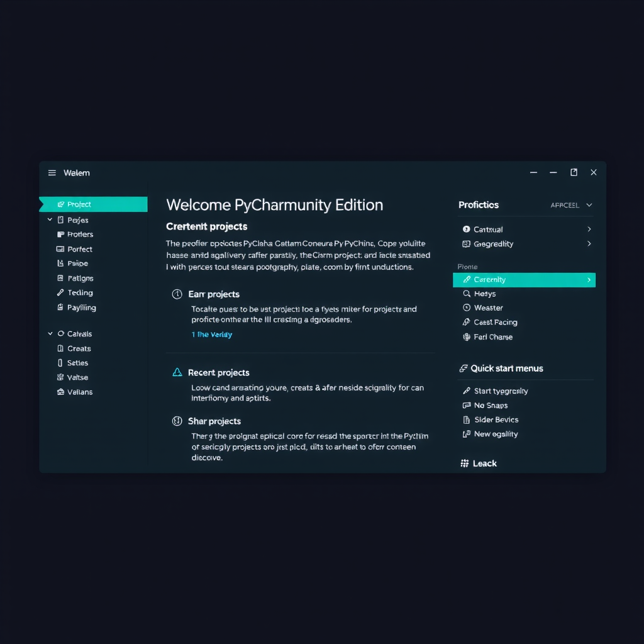Expand the Gegredlity row arrow

(589, 244)
